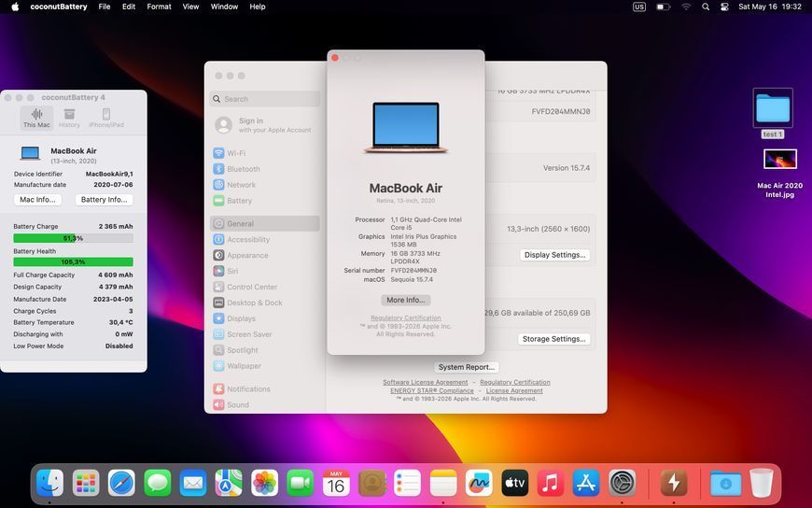This screenshot has width=812, height=508.
Task: Open Downloads folder in the Dock
Action: click(725, 484)
